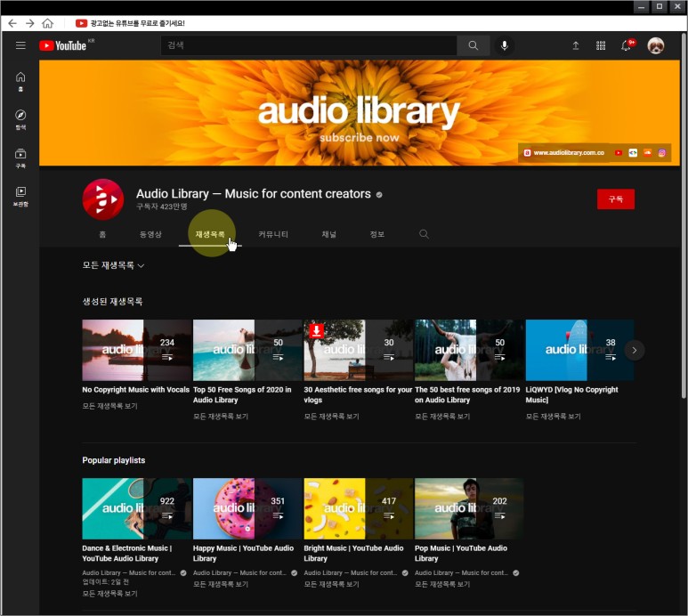Viewport: 688px width, 616px height.
Task: Click channel name under Happy Music playlist
Action: click(x=239, y=572)
